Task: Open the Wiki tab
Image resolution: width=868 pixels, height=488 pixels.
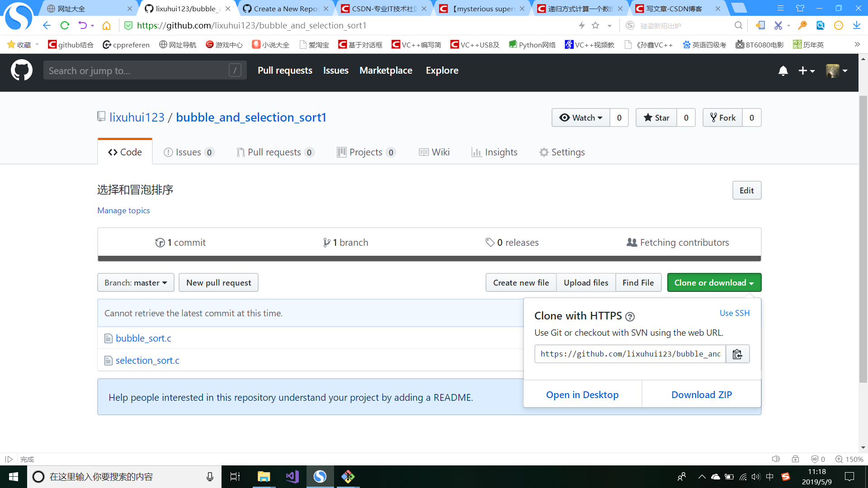Action: click(434, 152)
